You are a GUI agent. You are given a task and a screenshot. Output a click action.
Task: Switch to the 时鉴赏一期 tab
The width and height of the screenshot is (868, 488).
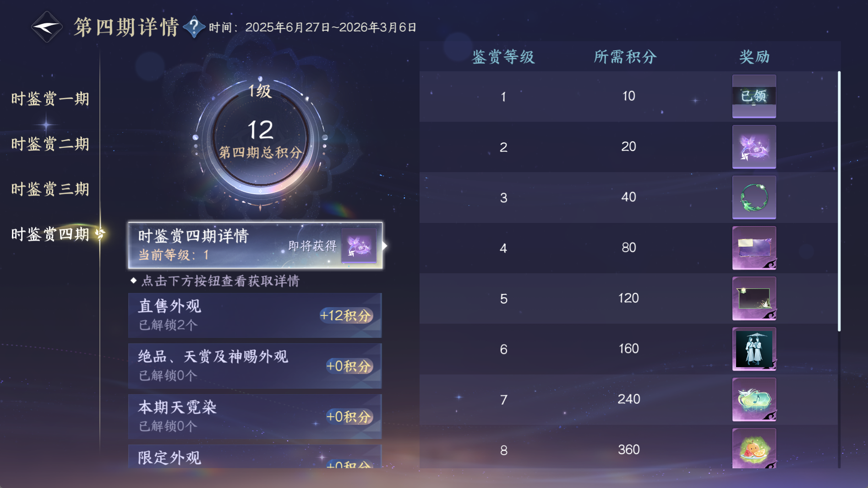pyautogui.click(x=50, y=98)
